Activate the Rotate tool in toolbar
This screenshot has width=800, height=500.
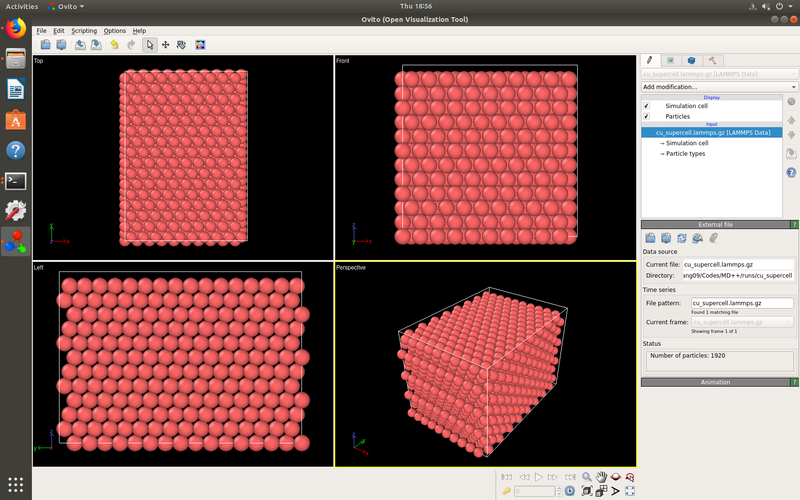tap(181, 45)
